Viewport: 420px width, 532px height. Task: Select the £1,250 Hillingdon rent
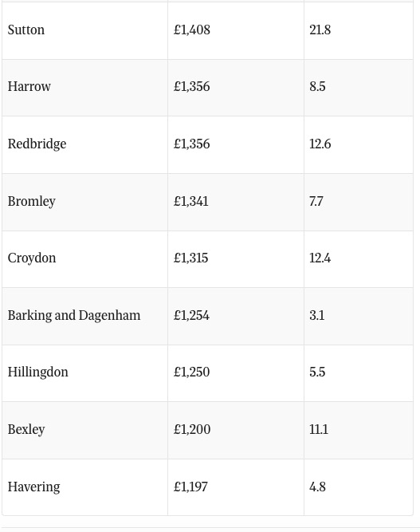pyautogui.click(x=191, y=372)
